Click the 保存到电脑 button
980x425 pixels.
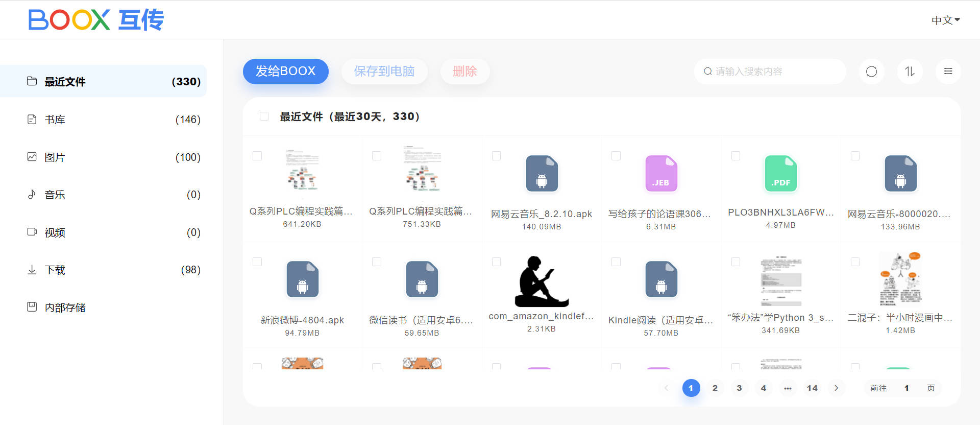[384, 72]
